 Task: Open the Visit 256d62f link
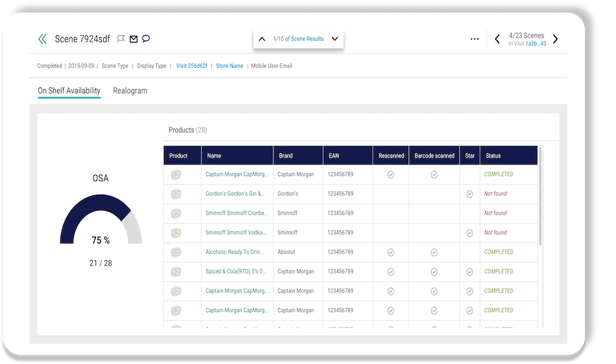pyautogui.click(x=192, y=66)
